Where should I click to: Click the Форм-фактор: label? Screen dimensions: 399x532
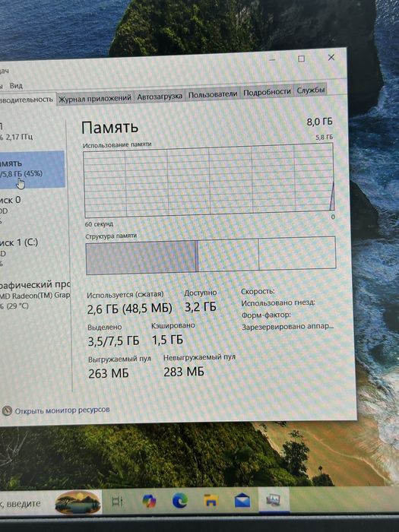click(x=266, y=315)
